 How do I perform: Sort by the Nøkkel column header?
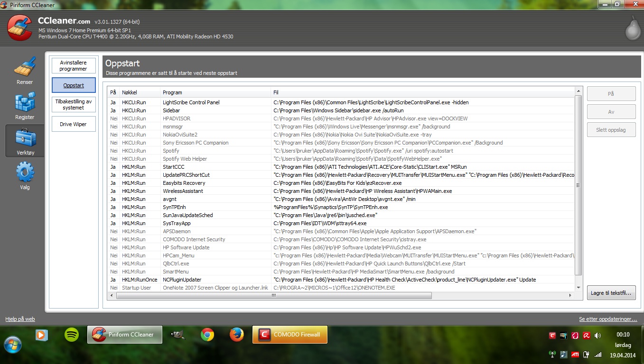click(140, 92)
